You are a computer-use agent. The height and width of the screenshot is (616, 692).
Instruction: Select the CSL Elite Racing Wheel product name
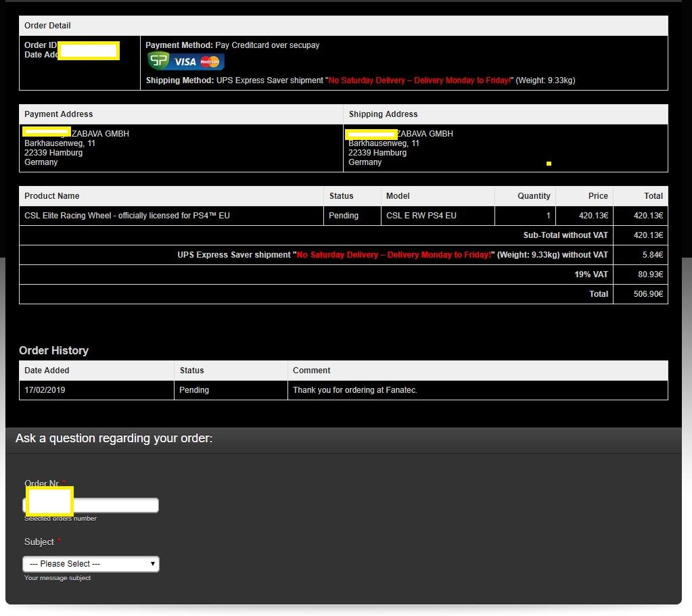(x=127, y=216)
